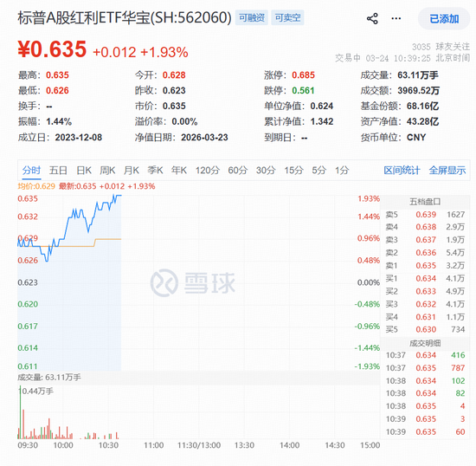Viewport: 476px width, 466px height.
Task: Select the 卖1 row priced 0.635
Action: coord(425,266)
